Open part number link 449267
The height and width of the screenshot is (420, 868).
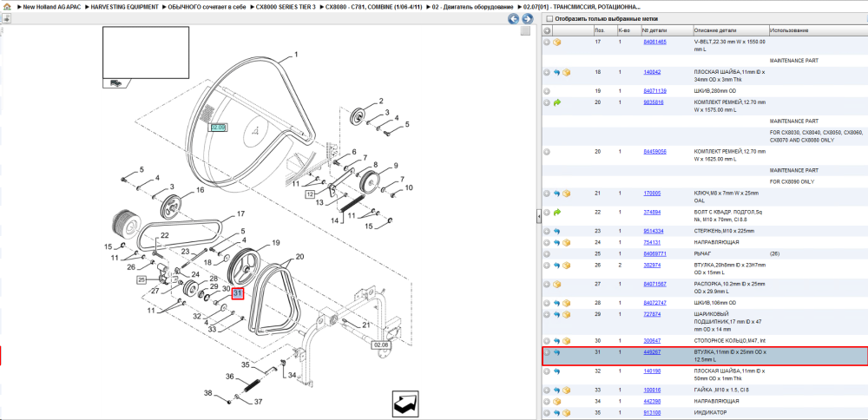[652, 352]
